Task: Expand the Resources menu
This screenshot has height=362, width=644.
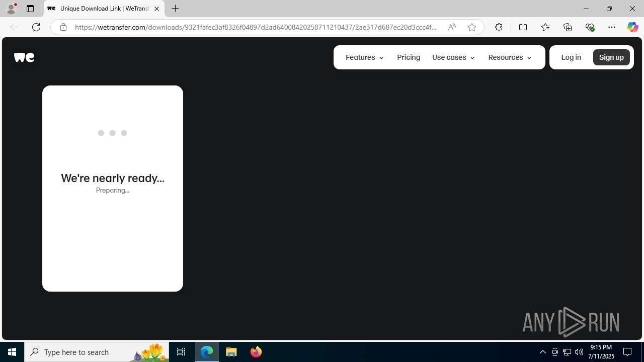Action: 510,57
